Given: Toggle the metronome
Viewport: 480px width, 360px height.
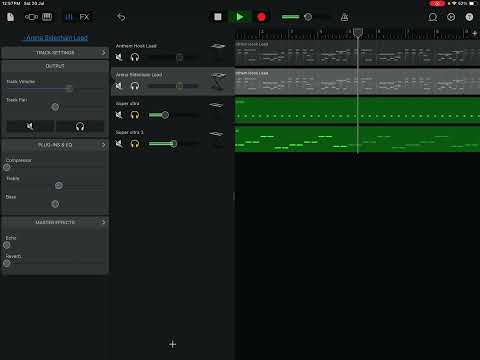Looking at the screenshot, I should pos(345,17).
